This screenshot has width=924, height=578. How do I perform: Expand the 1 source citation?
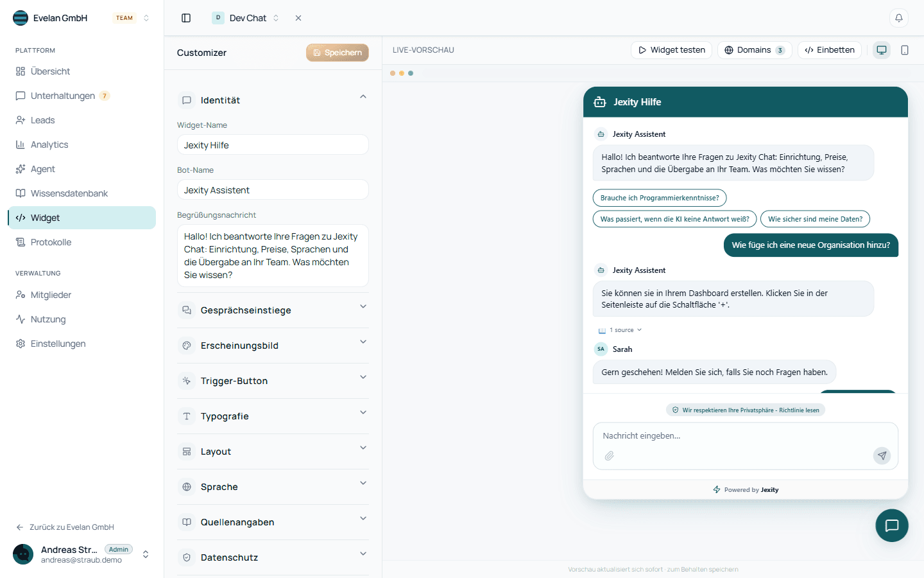coord(620,330)
